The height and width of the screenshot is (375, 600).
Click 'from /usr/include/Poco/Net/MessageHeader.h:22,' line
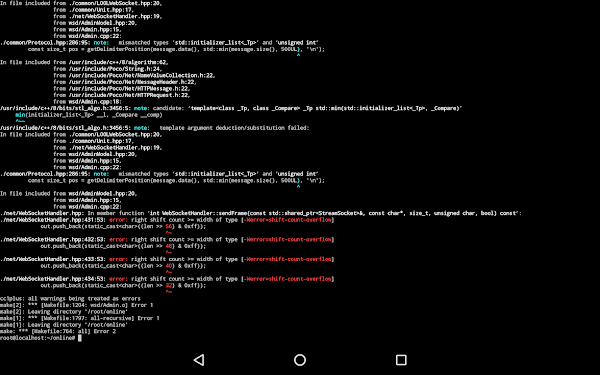125,82
